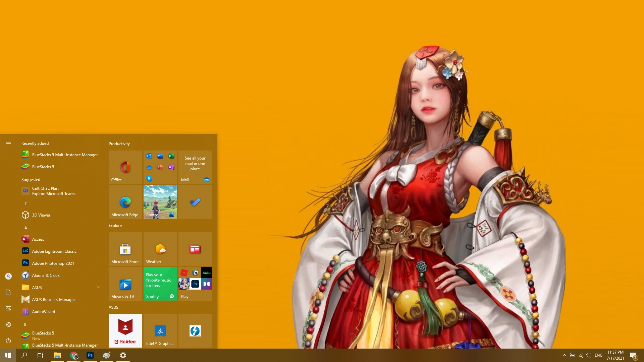The height and width of the screenshot is (362, 644).
Task: Jump via the # letter header
Action: coord(25,203)
